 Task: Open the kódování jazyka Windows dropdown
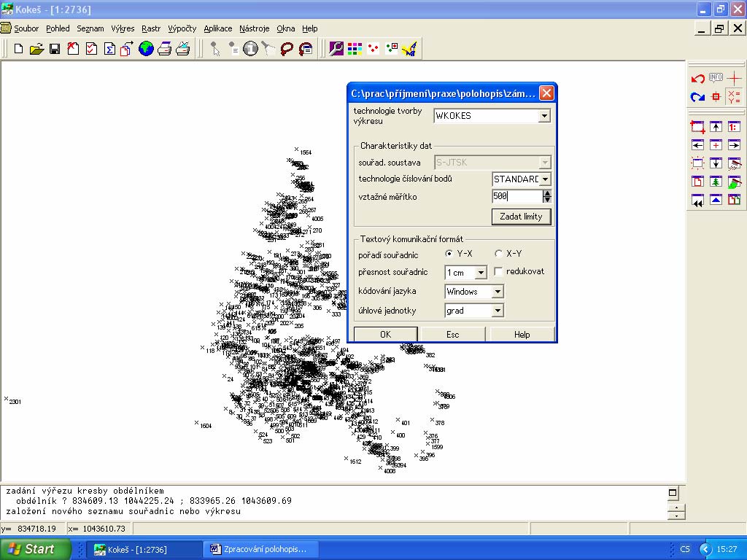498,292
